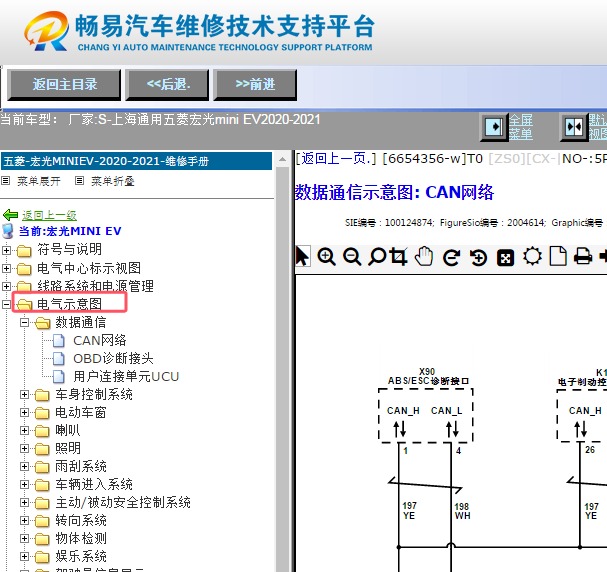Select the 照明 folder label
Image resolution: width=607 pixels, height=572 pixels.
pyautogui.click(x=68, y=448)
